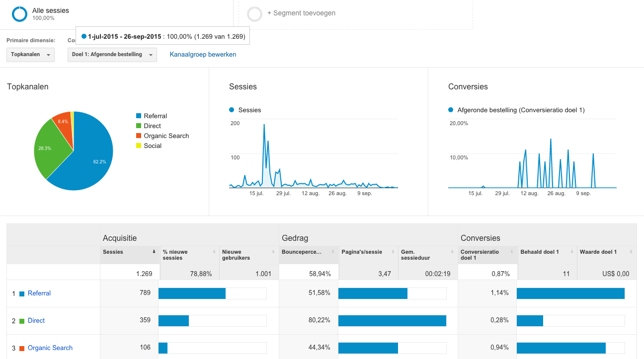Open the Referral channel link in table
This screenshot has width=644, height=359.
coord(39,293)
